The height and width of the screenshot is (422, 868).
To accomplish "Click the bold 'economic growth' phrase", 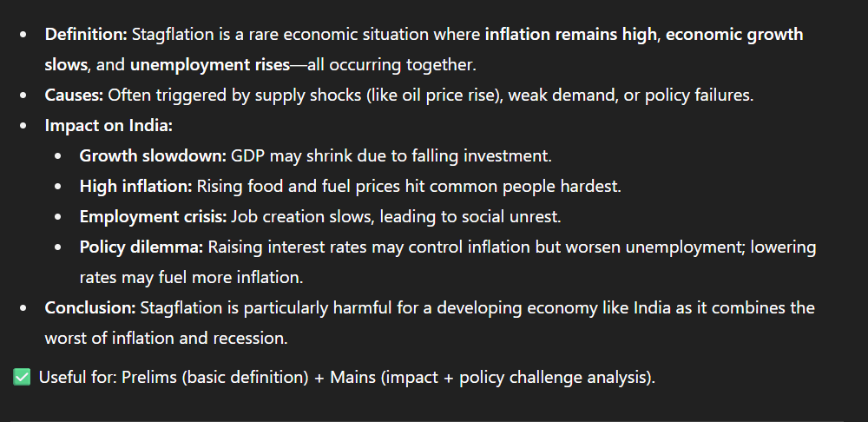I will (x=734, y=35).
